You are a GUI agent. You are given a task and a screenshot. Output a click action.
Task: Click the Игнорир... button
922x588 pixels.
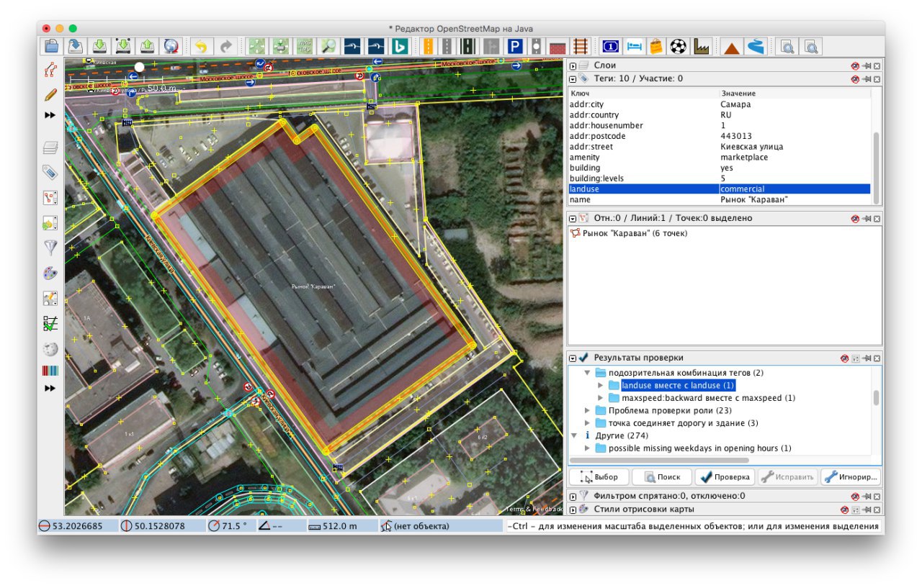click(851, 477)
